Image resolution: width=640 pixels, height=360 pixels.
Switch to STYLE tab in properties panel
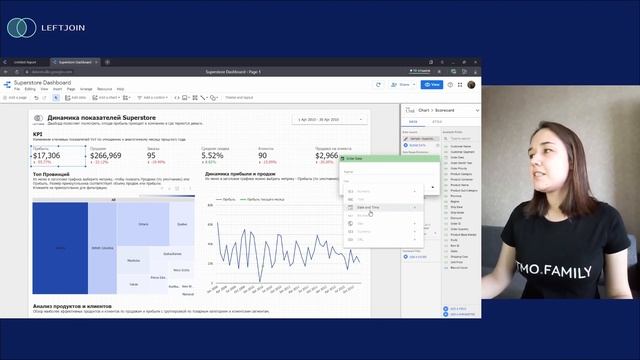437,122
